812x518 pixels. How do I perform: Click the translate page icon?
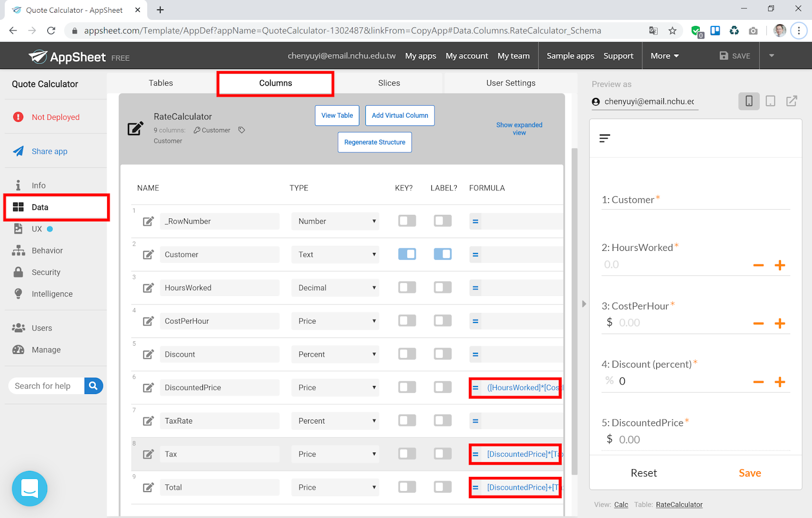[x=654, y=31]
